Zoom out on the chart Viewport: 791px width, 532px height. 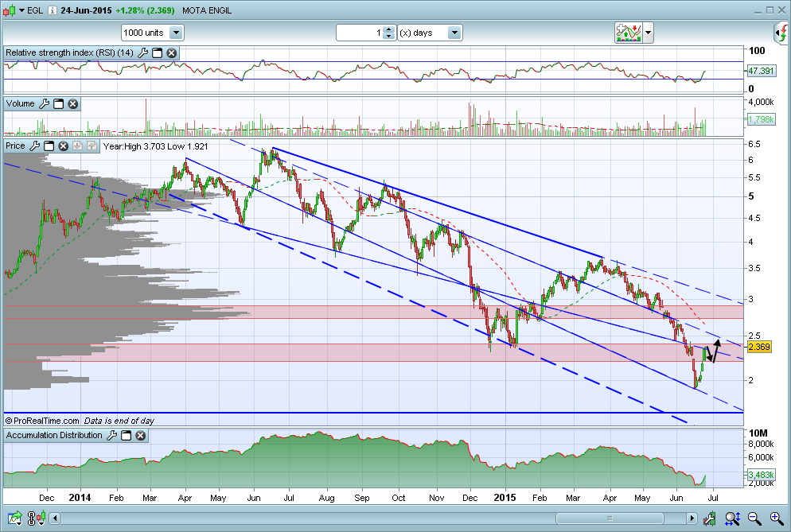click(754, 518)
